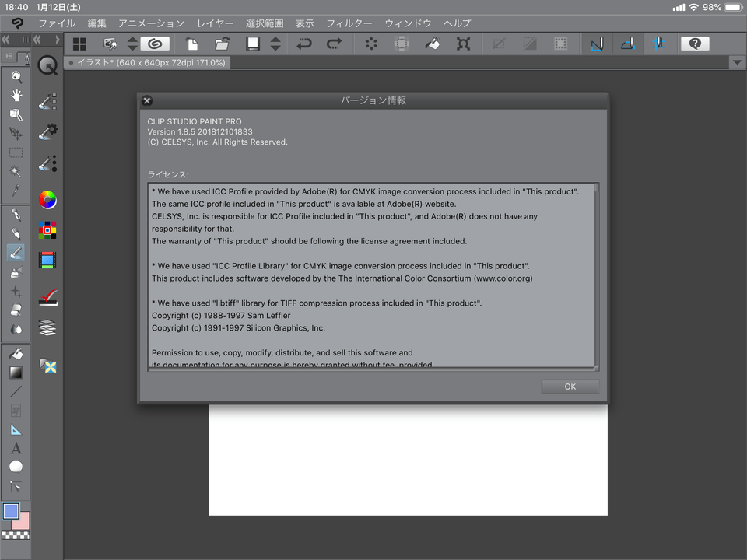
Task: Toggle Snap to Grid
Action: tap(658, 44)
